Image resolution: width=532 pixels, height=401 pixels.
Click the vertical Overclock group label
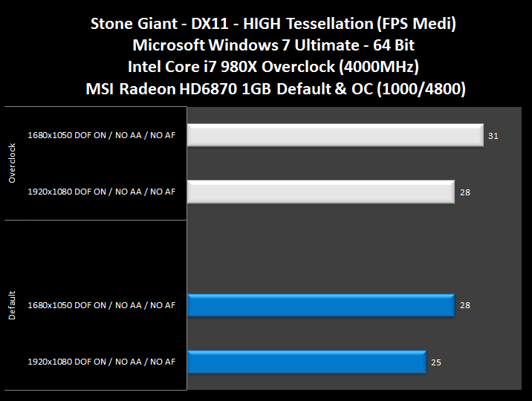12,163
